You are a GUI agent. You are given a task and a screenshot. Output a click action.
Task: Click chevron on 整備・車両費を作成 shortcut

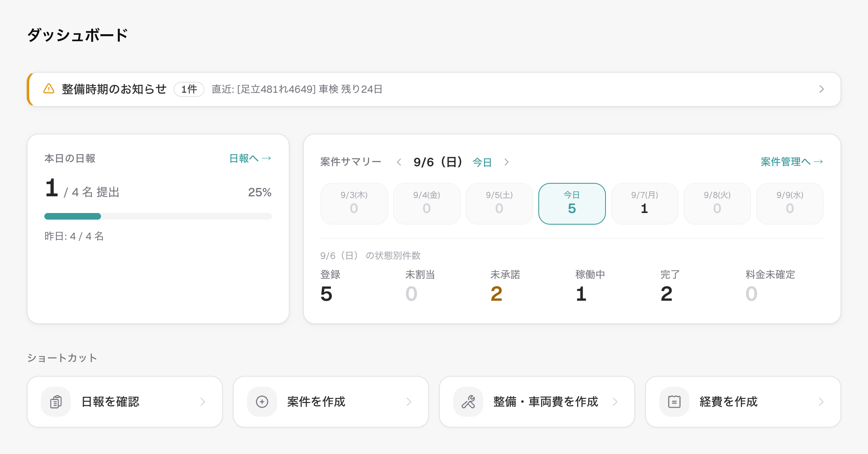(x=615, y=402)
